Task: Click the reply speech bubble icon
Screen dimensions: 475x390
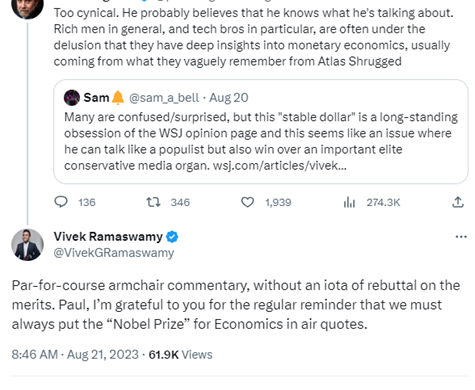Action: 61,202
